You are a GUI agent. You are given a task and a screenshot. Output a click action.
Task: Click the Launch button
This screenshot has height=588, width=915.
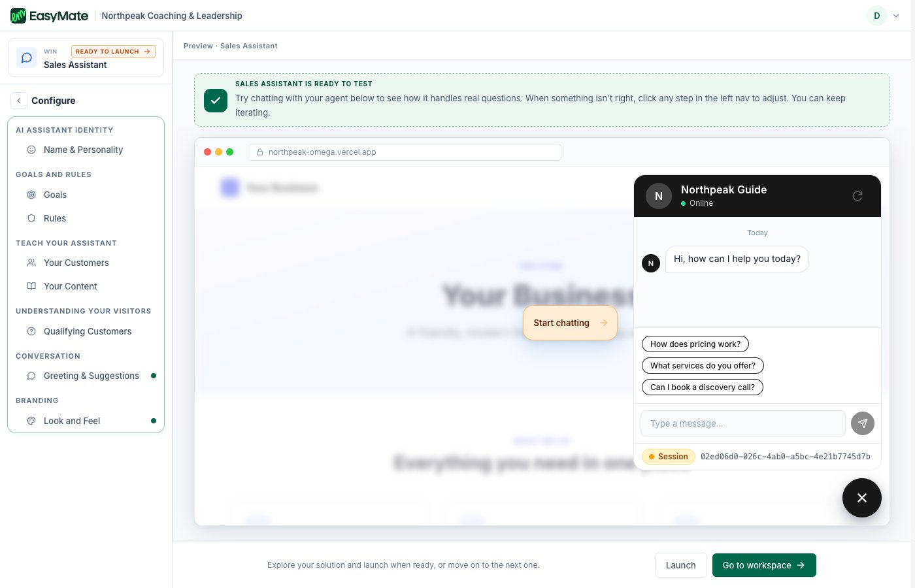point(680,565)
